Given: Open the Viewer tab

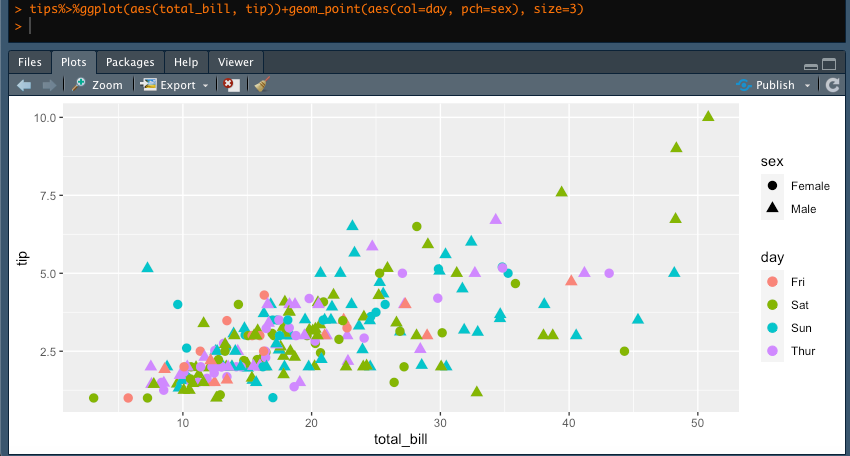Looking at the screenshot, I should (x=235, y=62).
